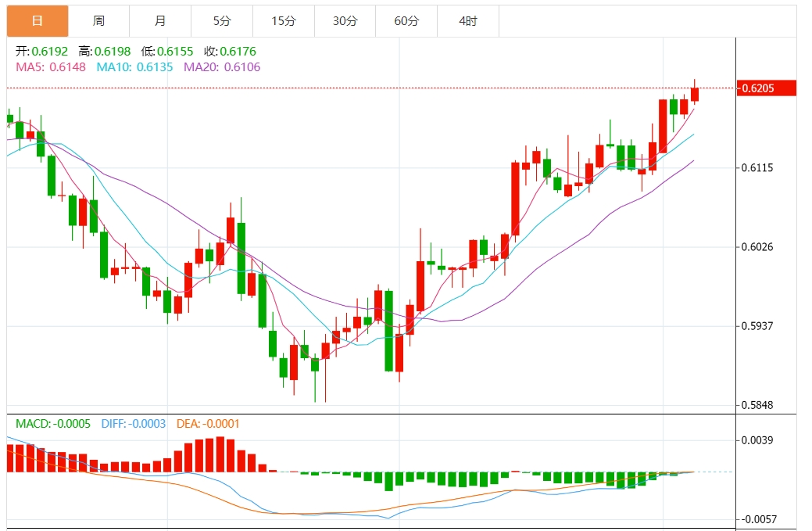This screenshot has height=531, width=812.
Task: Switch to the 4时 four-hour tab
Action: point(468,20)
